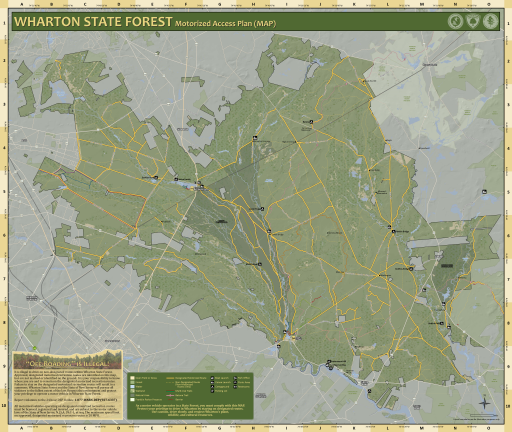Click the grid column label H at top
Image resolution: width=512 pixels, height=432 pixels.
254,4
